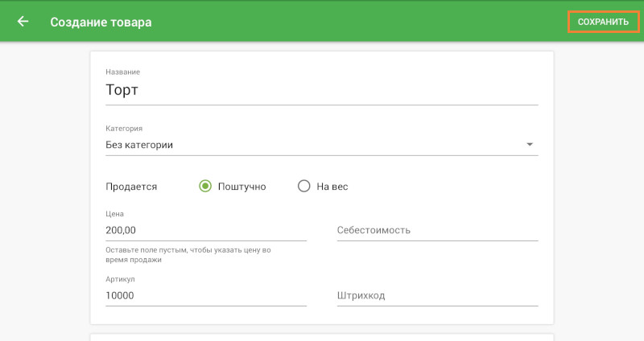Select the Поштучно radio button

[x=205, y=186]
